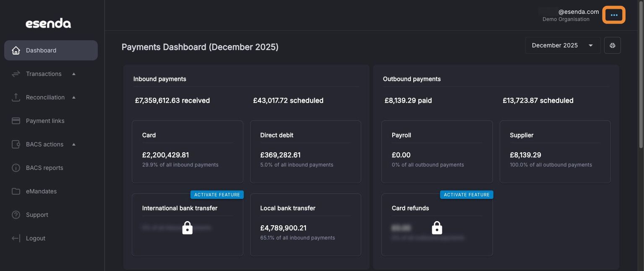Click the Dashboard home icon
The image size is (644, 271).
coord(16,50)
